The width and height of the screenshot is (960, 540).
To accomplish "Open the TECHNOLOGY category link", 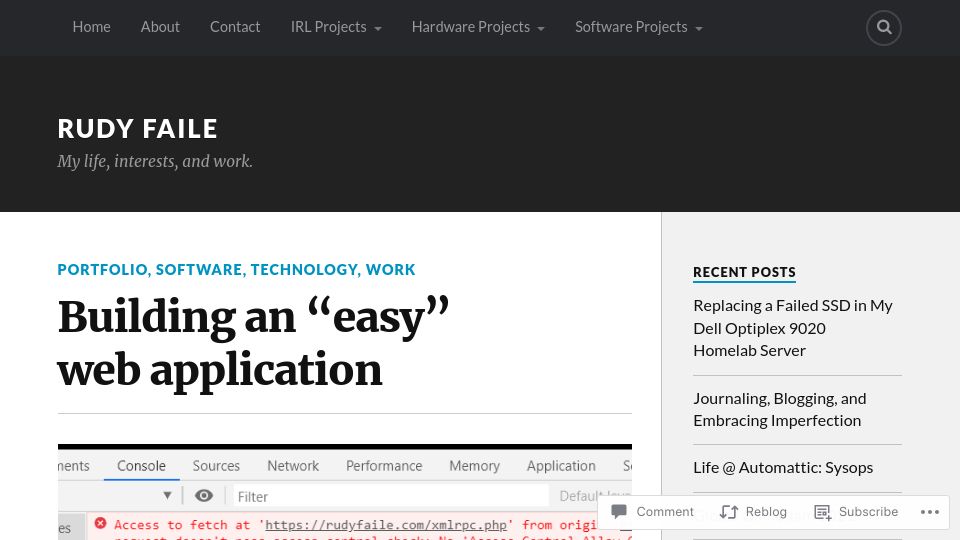I will (x=304, y=269).
